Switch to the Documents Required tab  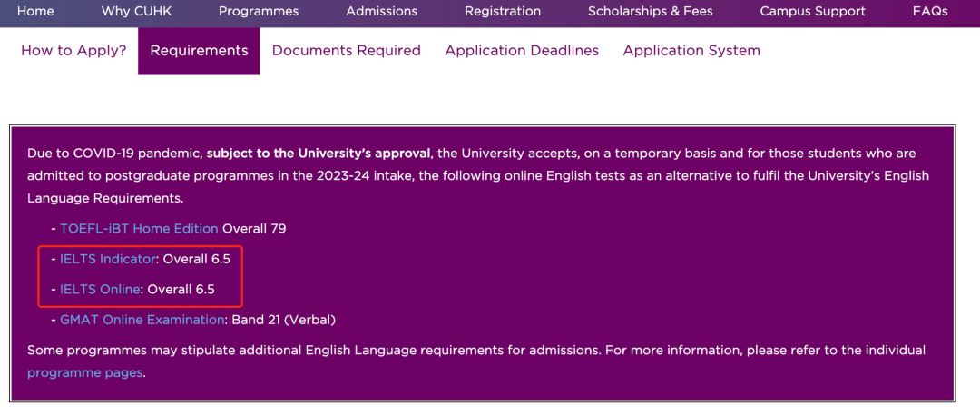tap(346, 51)
